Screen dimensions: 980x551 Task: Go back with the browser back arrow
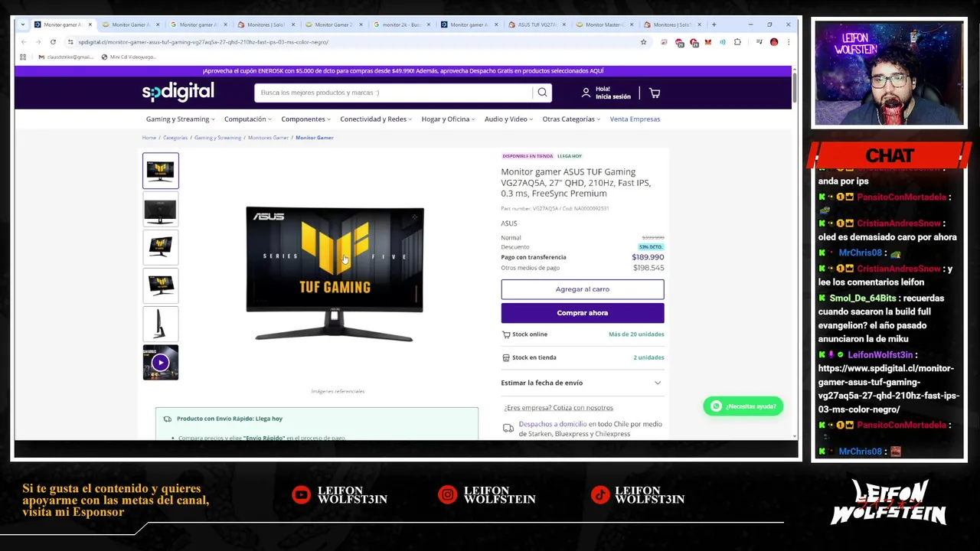point(24,42)
